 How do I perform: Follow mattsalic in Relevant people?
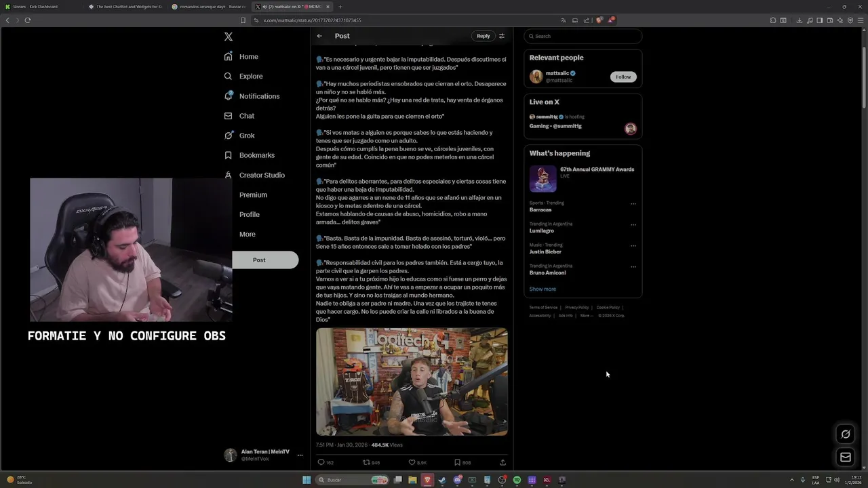[623, 77]
